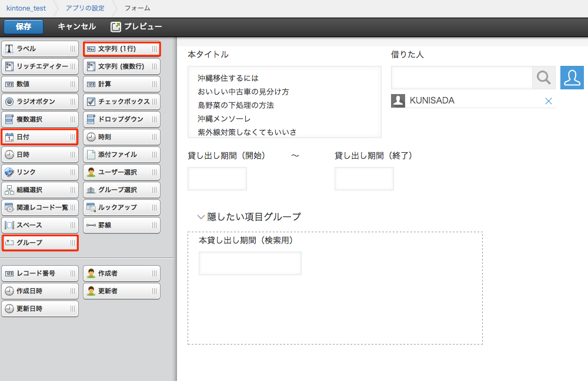Select the 計算 (Calculation) field icon
588x381 pixels.
pos(121,84)
